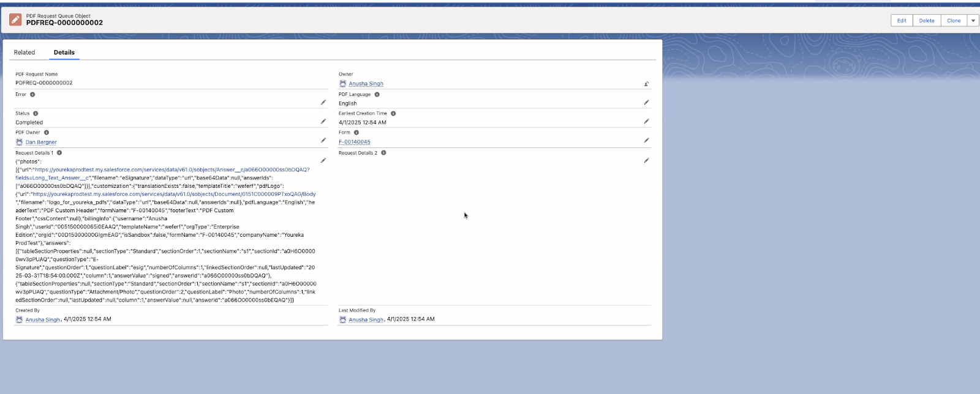Screen dimensions: 980x394
Task: Open the Form link F-00140045
Action: [355, 142]
